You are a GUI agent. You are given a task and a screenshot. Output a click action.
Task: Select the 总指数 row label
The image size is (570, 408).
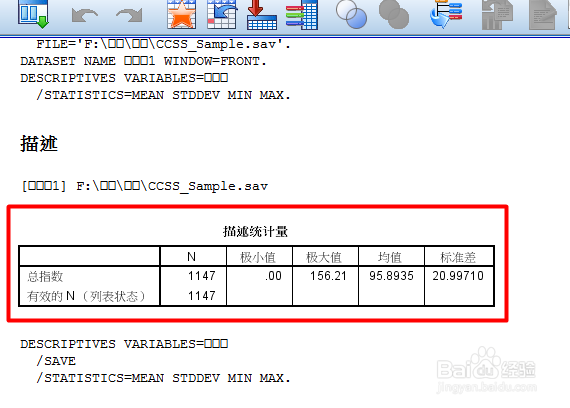[x=45, y=276]
